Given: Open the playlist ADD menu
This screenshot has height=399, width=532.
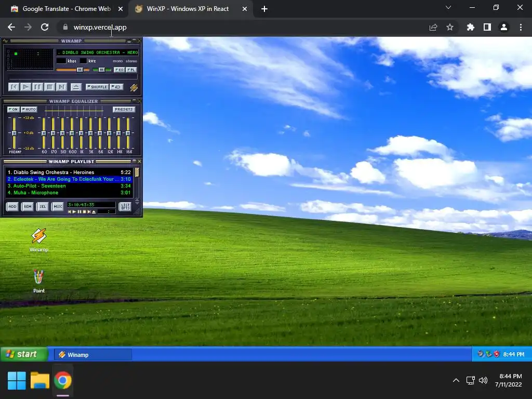Looking at the screenshot, I should pyautogui.click(x=12, y=206).
